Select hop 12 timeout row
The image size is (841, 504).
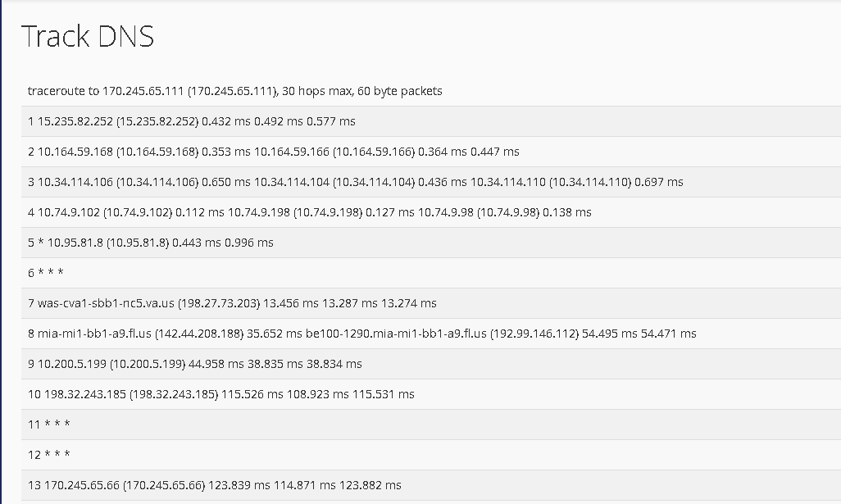pyautogui.click(x=431, y=455)
